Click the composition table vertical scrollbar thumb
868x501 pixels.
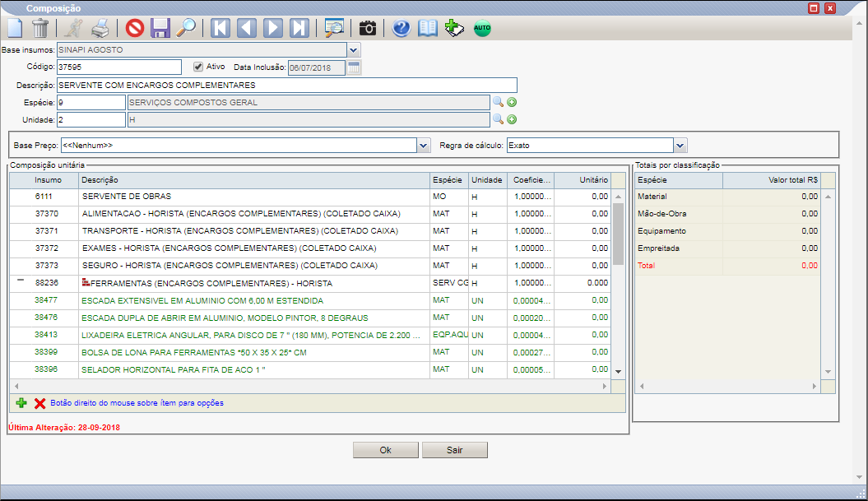[x=619, y=234]
